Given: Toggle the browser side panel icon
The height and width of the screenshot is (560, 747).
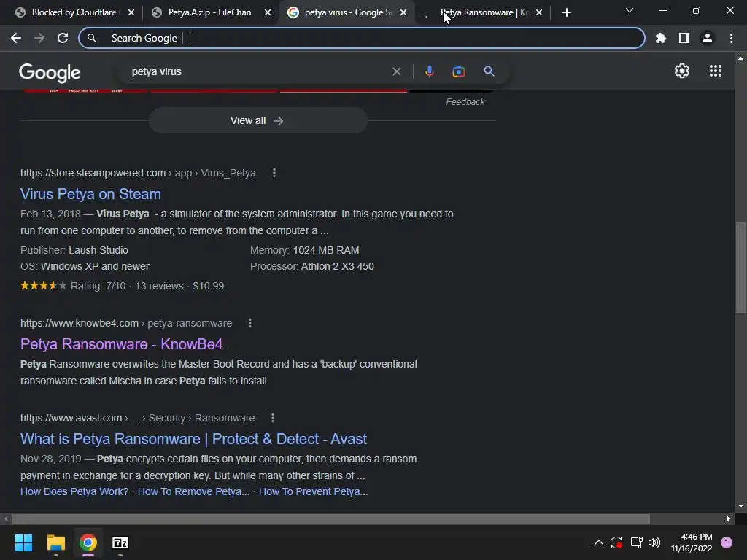Looking at the screenshot, I should point(684,38).
